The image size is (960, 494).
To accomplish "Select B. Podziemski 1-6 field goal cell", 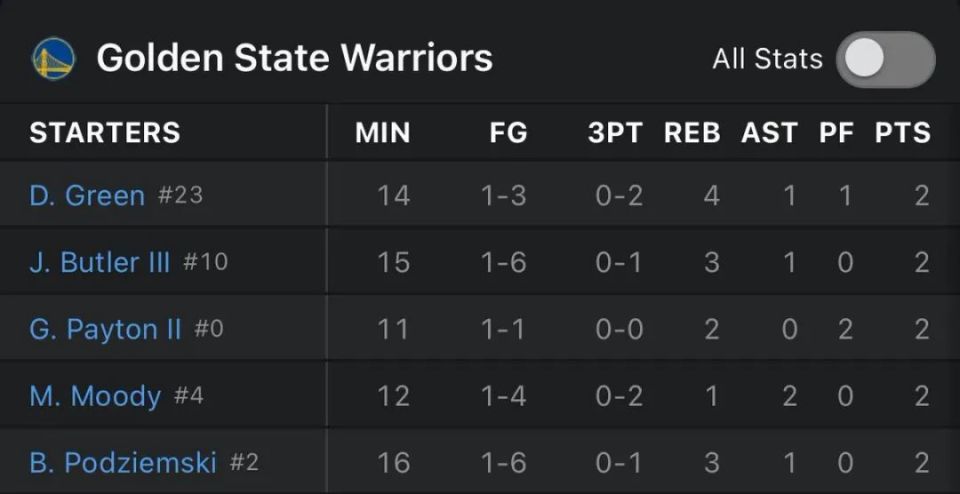I will (x=503, y=463).
